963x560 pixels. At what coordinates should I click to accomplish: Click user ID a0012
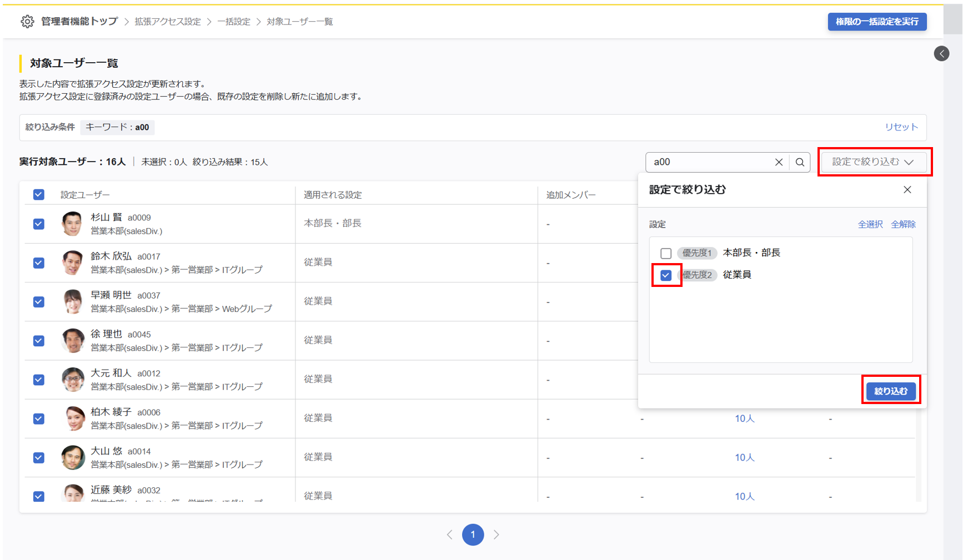tap(149, 374)
